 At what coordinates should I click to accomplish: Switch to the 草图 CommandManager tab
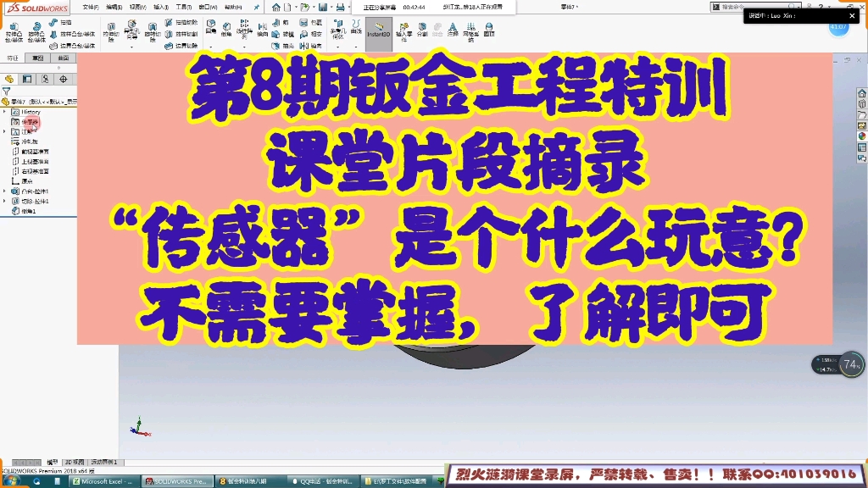pos(39,56)
